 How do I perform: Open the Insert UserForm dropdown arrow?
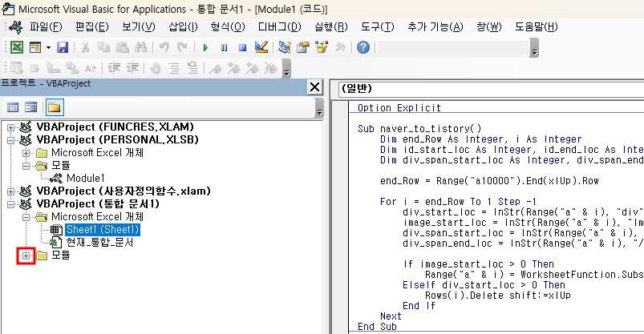pos(48,47)
